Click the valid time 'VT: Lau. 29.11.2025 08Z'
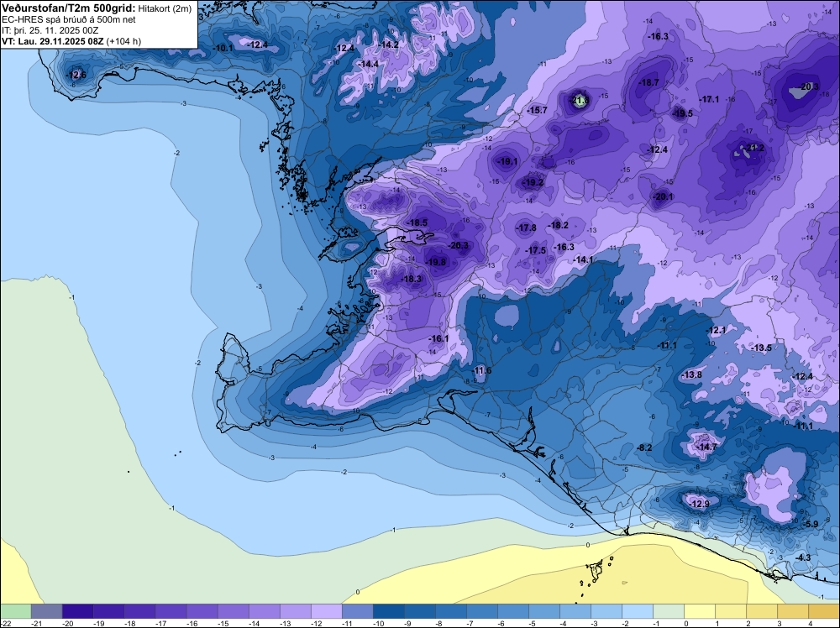 pos(52,41)
